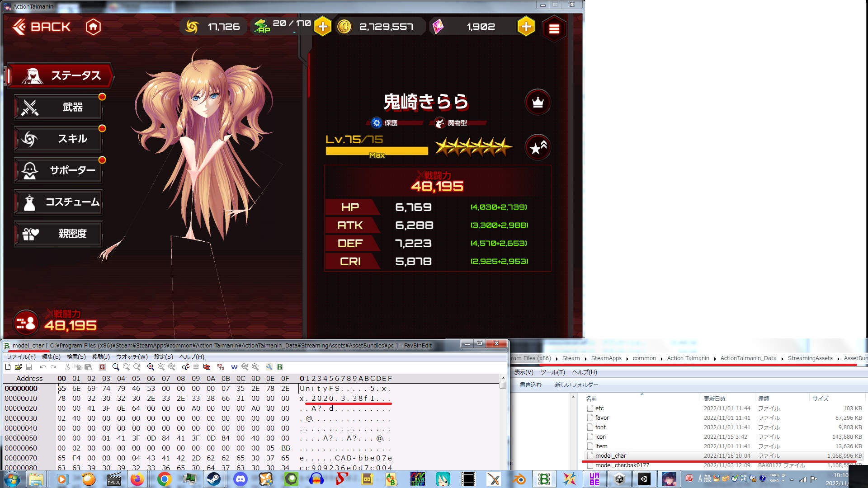Viewport: 868px width, 488px height.
Task: Open Firefox from the taskbar
Action: (137, 479)
